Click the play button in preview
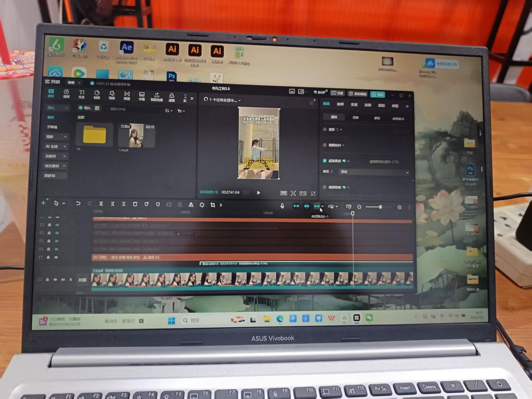 tap(259, 193)
